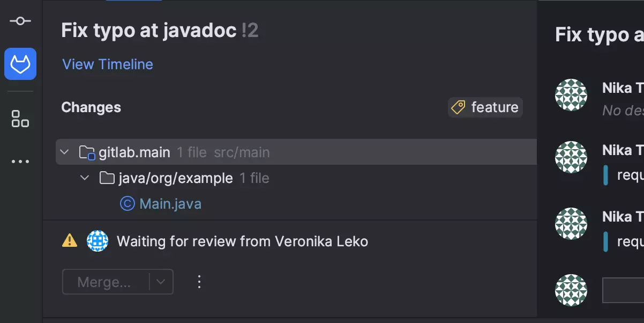644x323 pixels.
Task: Show more tool windows ellipsis
Action: click(20, 161)
